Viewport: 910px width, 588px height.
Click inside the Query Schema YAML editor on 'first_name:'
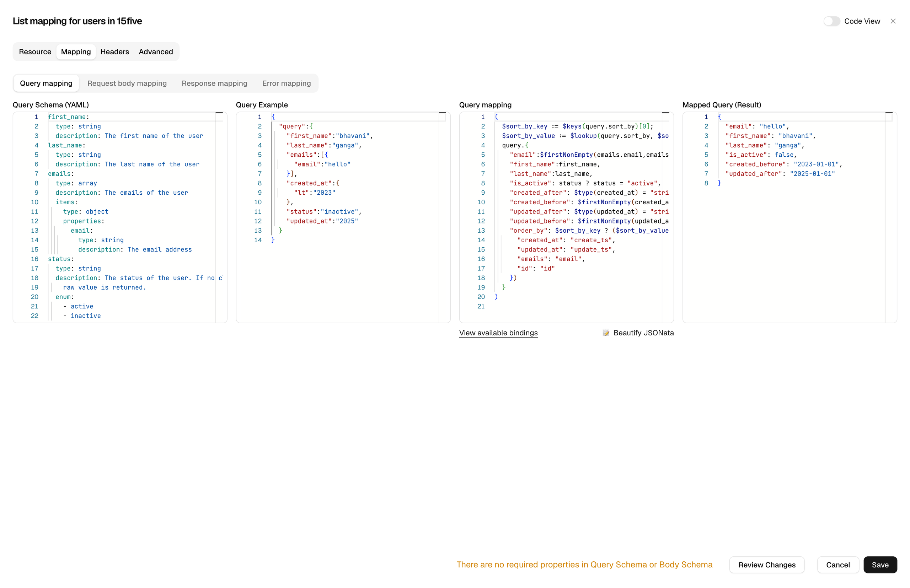pyautogui.click(x=68, y=117)
